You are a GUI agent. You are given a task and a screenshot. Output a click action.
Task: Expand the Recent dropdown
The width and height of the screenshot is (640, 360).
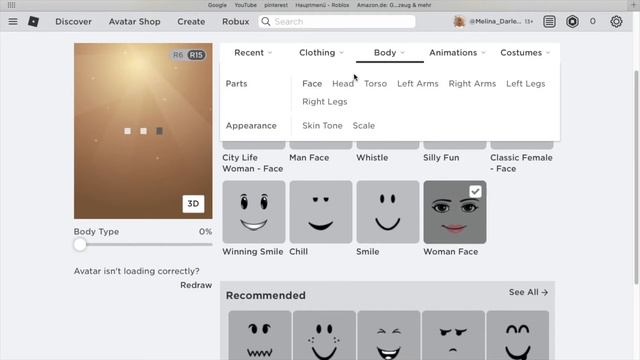(x=253, y=53)
